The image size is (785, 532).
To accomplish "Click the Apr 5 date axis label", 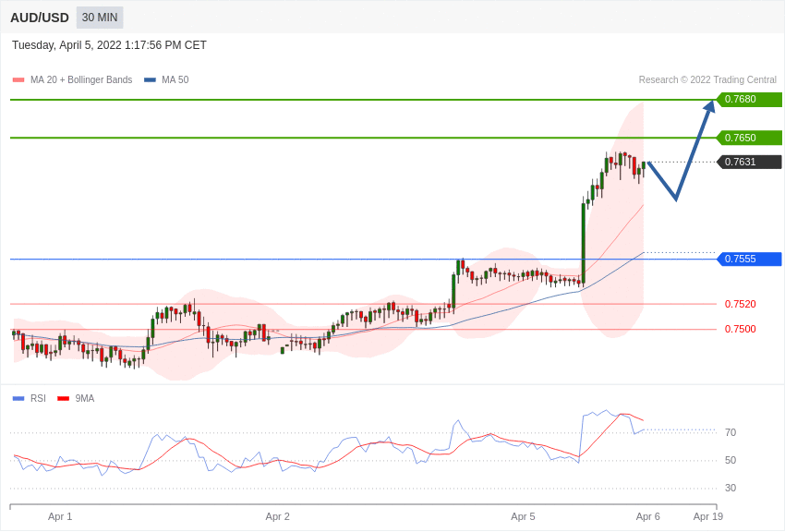I will (523, 516).
